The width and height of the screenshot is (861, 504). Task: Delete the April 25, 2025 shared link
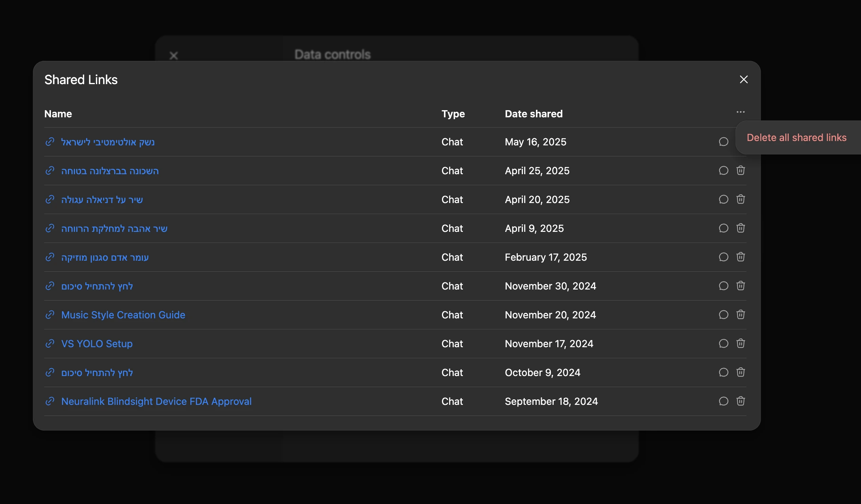click(741, 170)
